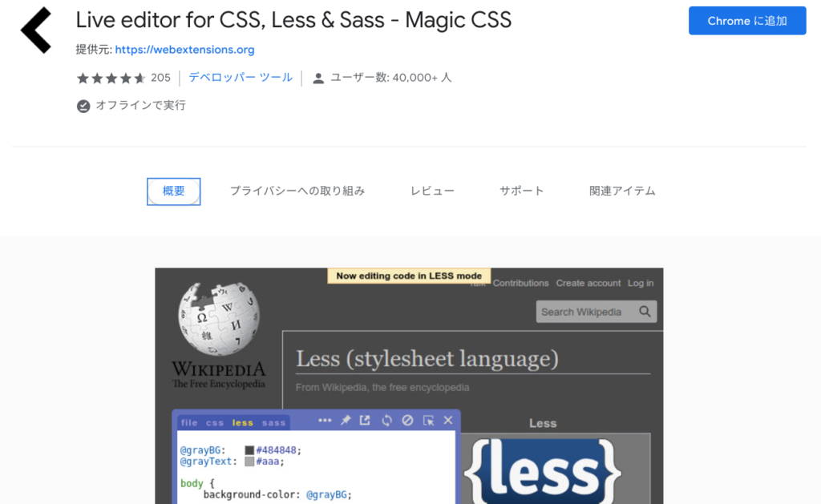Screen dimensions: 821x504
Task: Open the 概要 tab
Action: click(174, 191)
